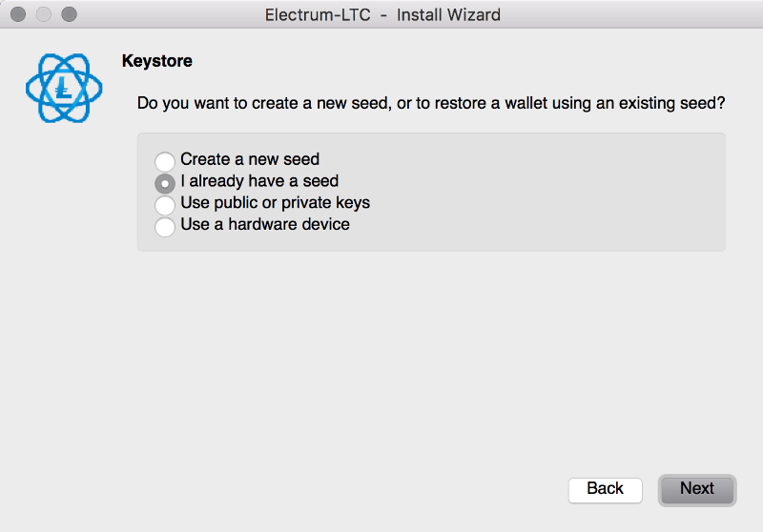Click the Use public or private keys label

tap(275, 203)
